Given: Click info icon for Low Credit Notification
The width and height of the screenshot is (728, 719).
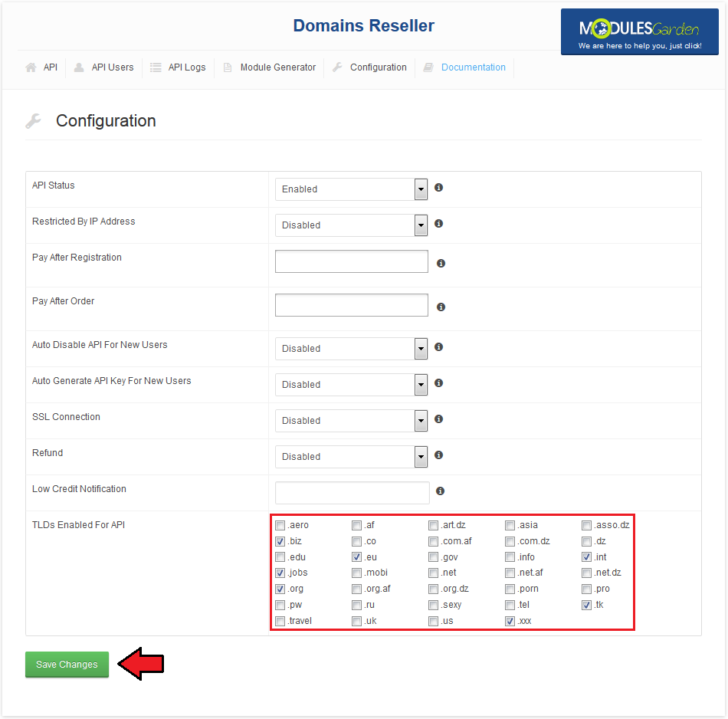Looking at the screenshot, I should [x=441, y=491].
